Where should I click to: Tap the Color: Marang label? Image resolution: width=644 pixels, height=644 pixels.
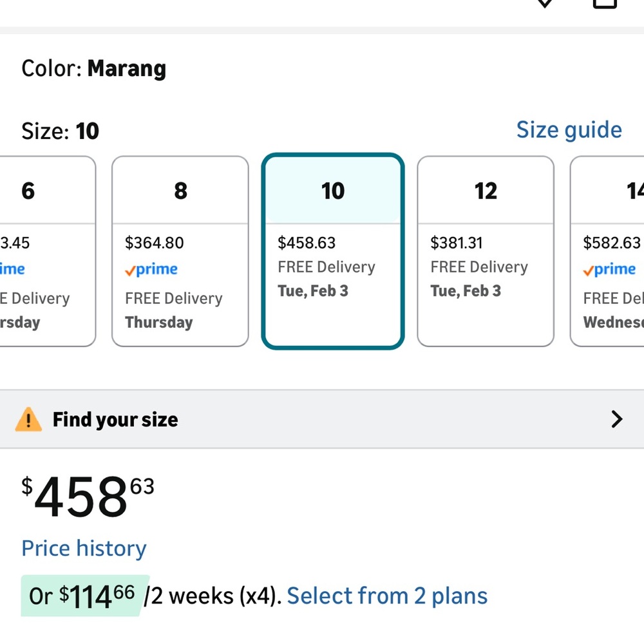click(93, 69)
